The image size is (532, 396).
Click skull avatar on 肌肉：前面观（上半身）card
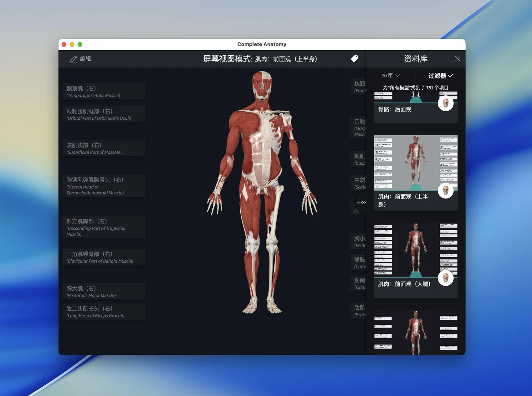click(446, 191)
